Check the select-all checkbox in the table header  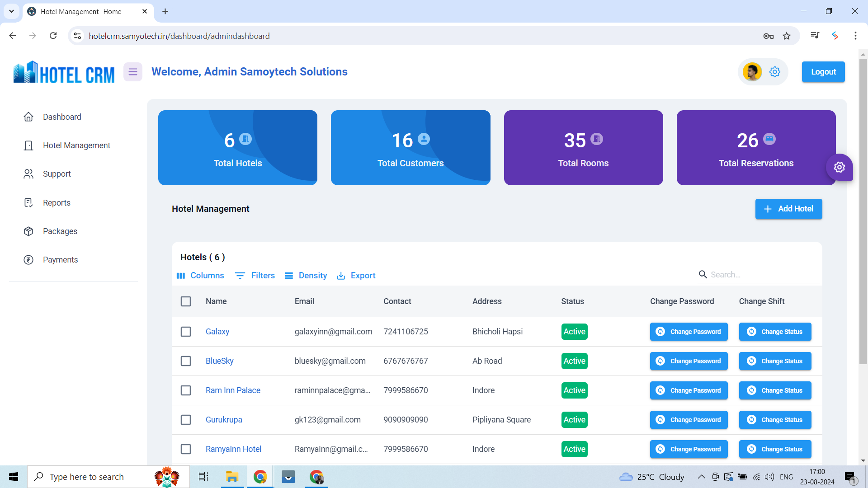186,301
